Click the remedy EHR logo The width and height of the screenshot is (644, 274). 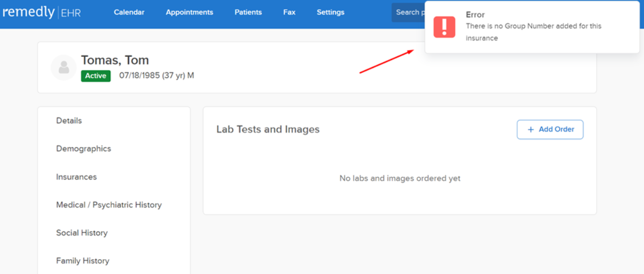(x=41, y=12)
